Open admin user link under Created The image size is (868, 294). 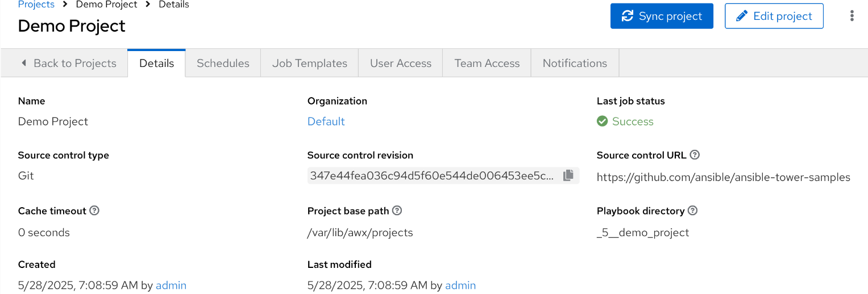pyautogui.click(x=171, y=285)
